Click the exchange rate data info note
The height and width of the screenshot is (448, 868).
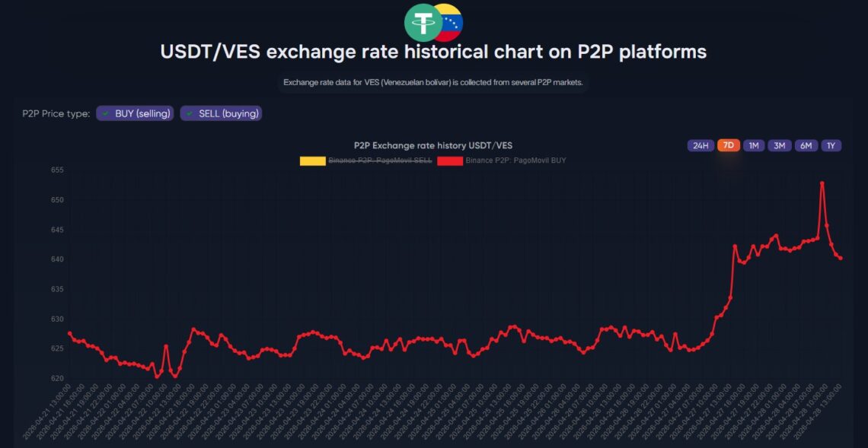(x=433, y=82)
